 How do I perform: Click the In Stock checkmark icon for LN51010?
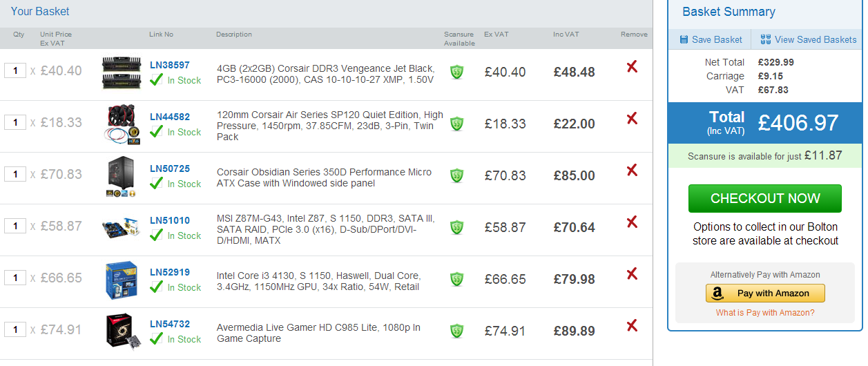click(157, 235)
